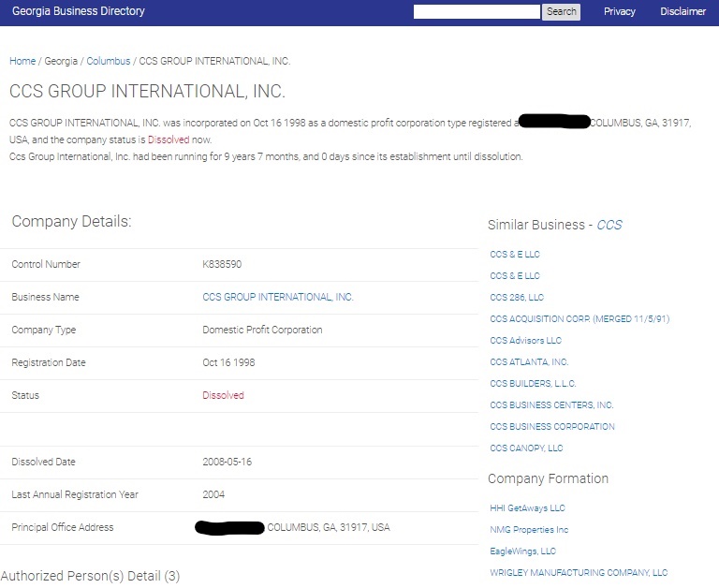Open the Columbus breadcrumb link
This screenshot has width=719, height=588.
click(x=109, y=61)
